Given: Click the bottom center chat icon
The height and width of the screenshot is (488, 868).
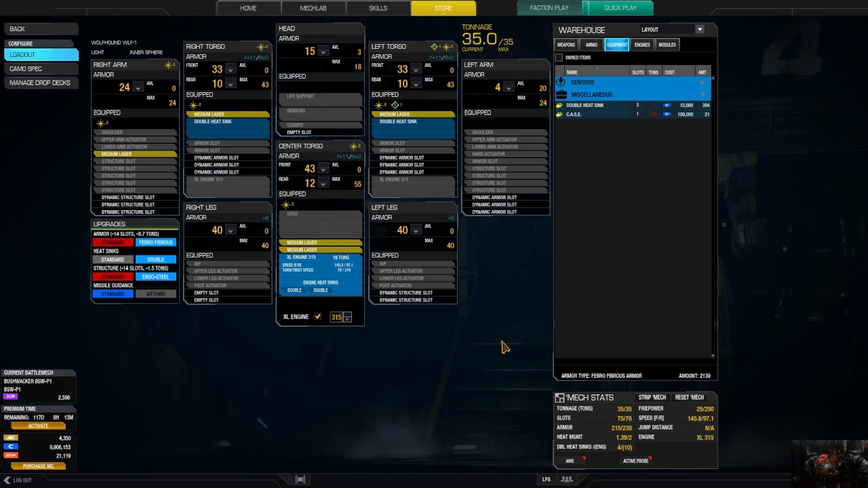Looking at the screenshot, I should [x=300, y=479].
